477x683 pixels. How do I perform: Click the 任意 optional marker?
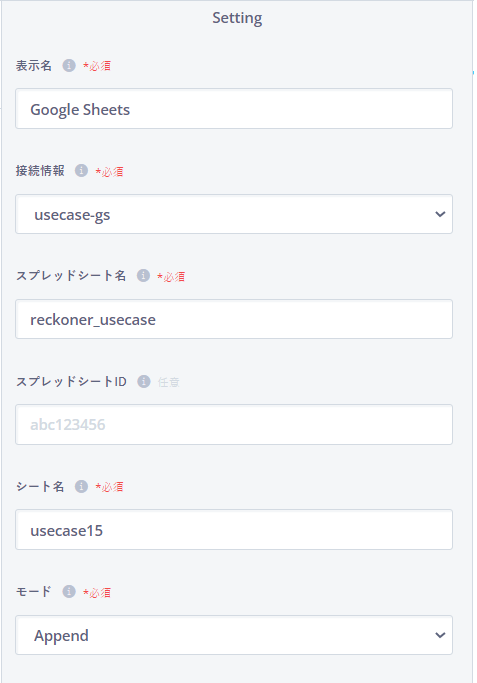click(169, 382)
